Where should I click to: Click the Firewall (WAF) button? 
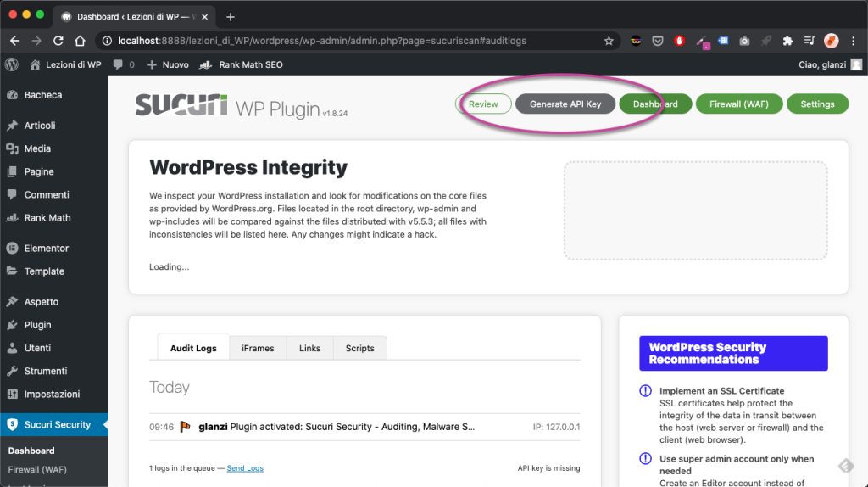click(x=739, y=104)
